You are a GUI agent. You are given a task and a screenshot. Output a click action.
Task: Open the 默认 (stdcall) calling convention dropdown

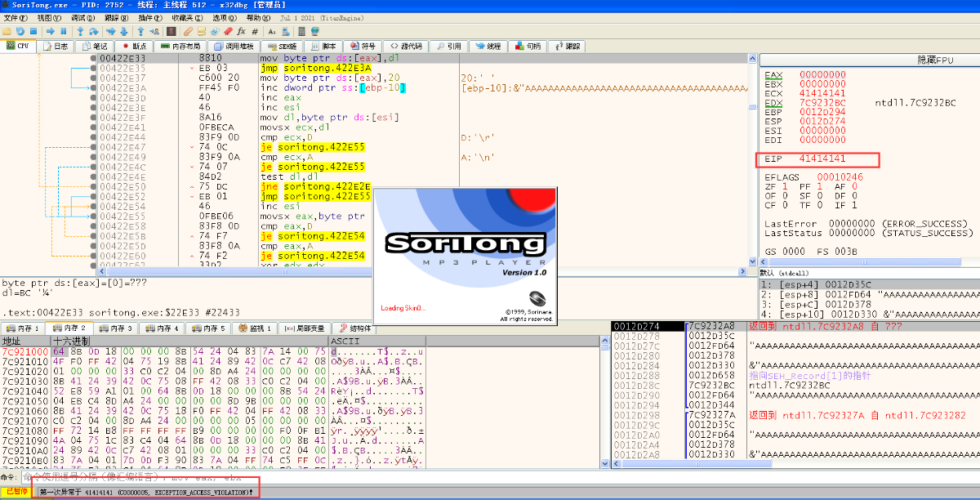869,272
